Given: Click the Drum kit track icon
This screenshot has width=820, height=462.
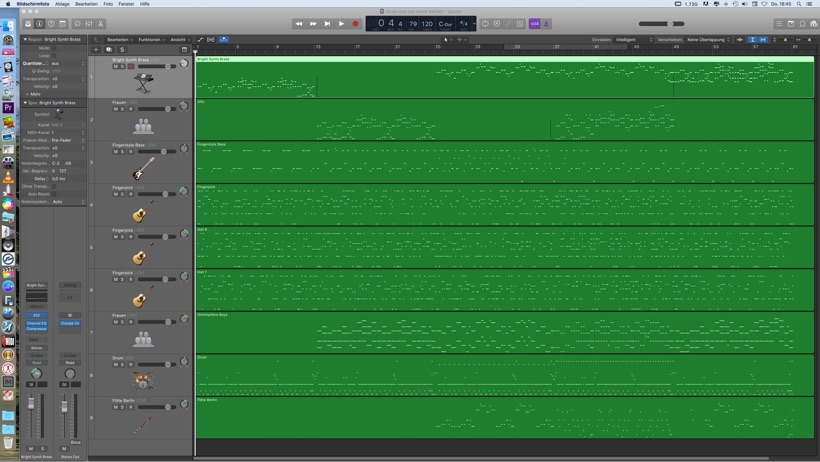Looking at the screenshot, I should [x=143, y=380].
